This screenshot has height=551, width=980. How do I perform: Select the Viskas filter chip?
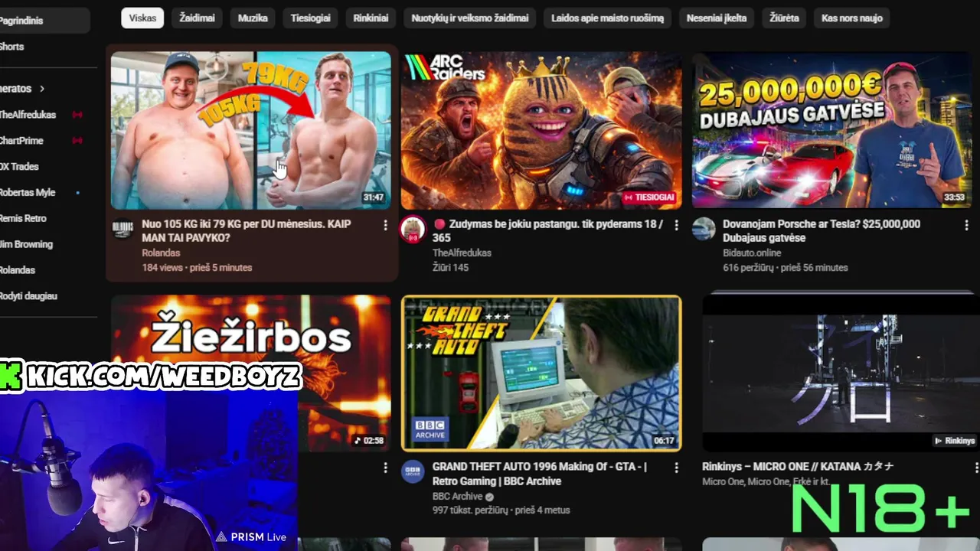142,18
